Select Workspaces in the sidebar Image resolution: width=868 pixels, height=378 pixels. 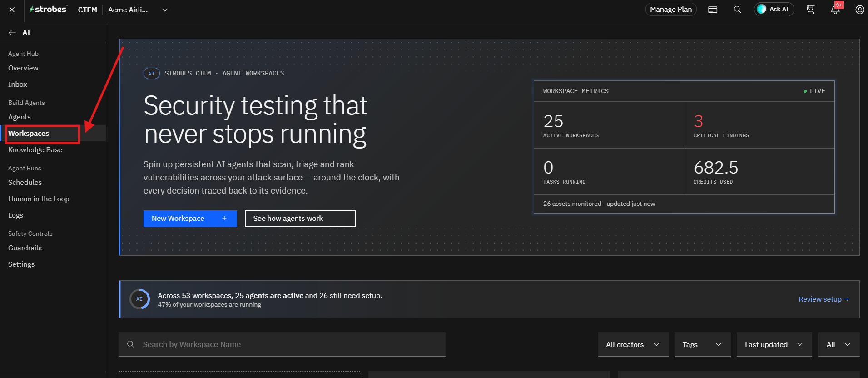(29, 134)
